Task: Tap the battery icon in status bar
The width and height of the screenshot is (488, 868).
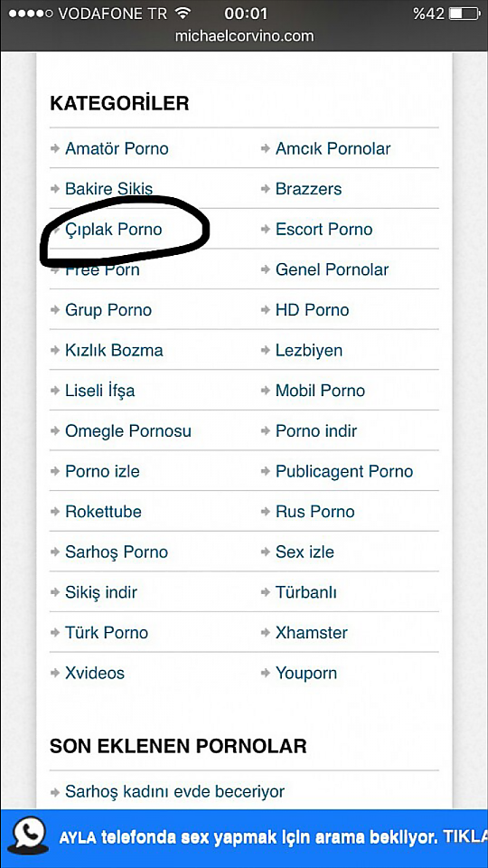Action: [x=463, y=14]
